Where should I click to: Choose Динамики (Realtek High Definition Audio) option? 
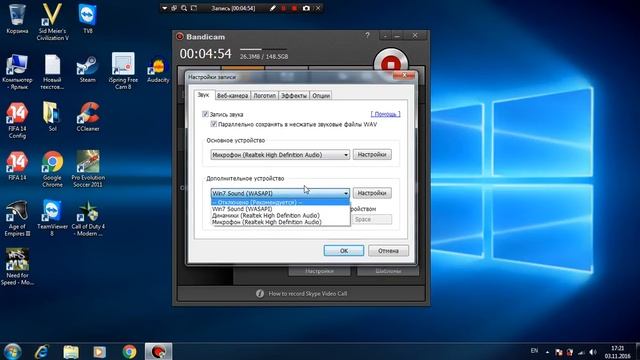[280, 216]
